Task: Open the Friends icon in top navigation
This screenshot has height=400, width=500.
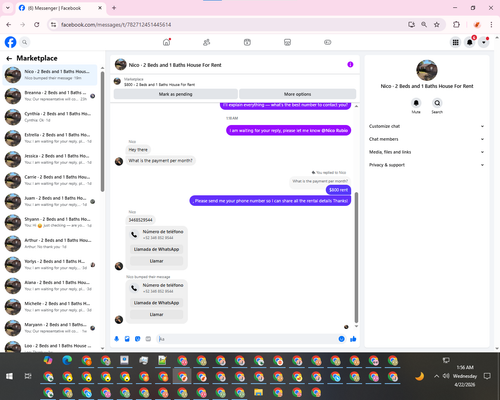Action: pyautogui.click(x=207, y=42)
